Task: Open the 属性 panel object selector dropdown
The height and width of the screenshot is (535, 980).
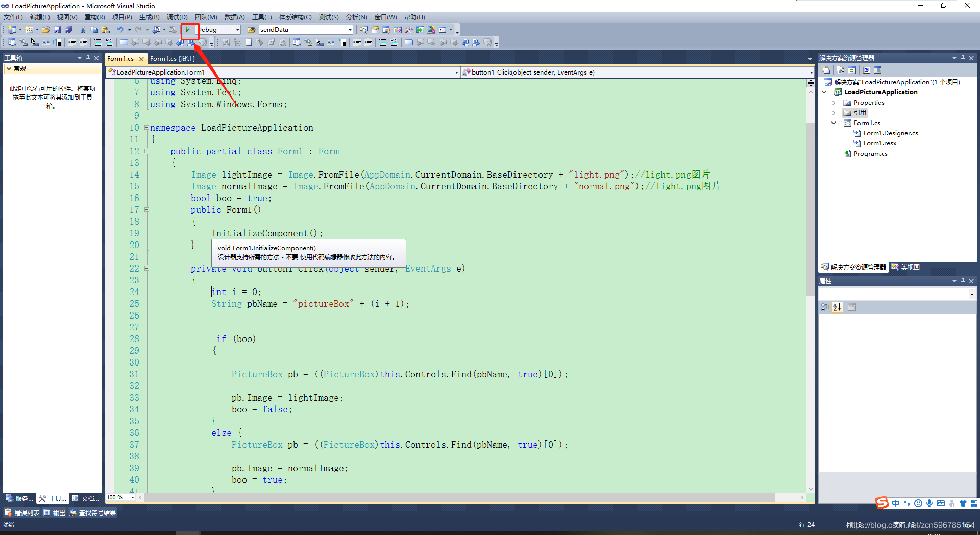Action: [x=972, y=294]
